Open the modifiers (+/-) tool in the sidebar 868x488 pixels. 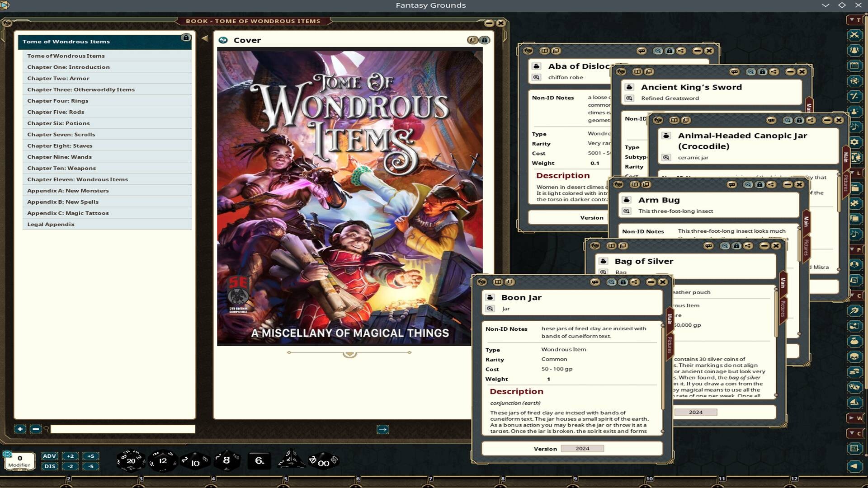(854, 95)
